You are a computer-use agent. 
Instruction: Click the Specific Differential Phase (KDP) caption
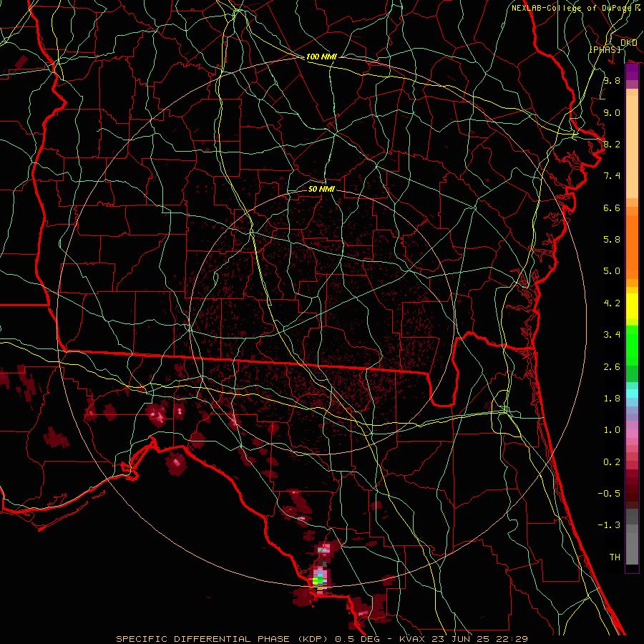(x=322, y=639)
